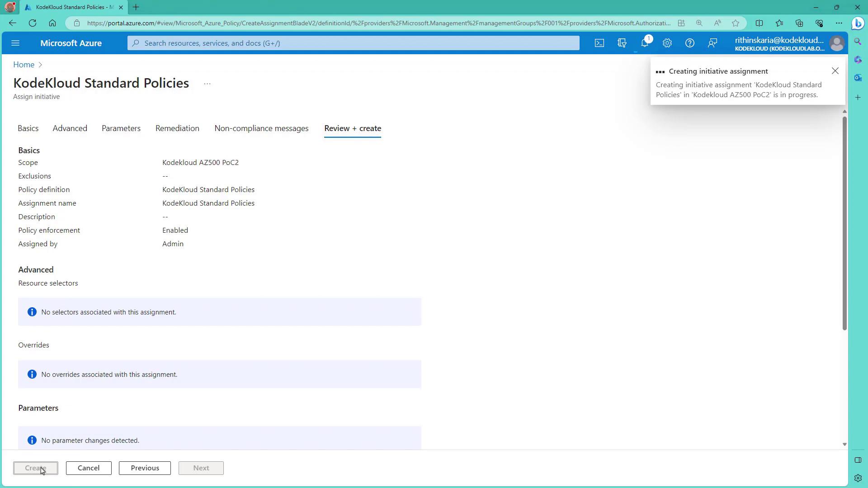This screenshot has height=488, width=868.
Task: Open the Azure portal hamburger menu
Action: tap(15, 43)
